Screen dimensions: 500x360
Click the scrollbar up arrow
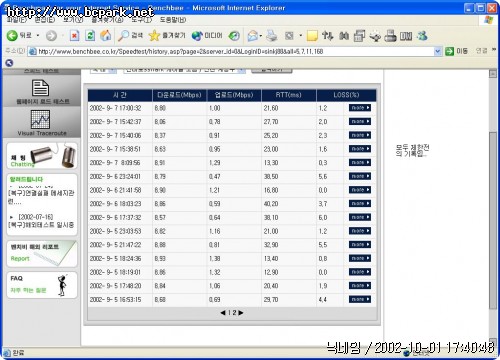pos(493,74)
